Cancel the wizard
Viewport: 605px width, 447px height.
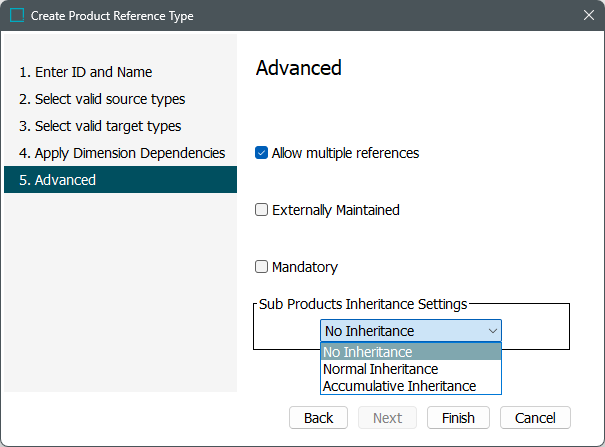click(x=535, y=418)
